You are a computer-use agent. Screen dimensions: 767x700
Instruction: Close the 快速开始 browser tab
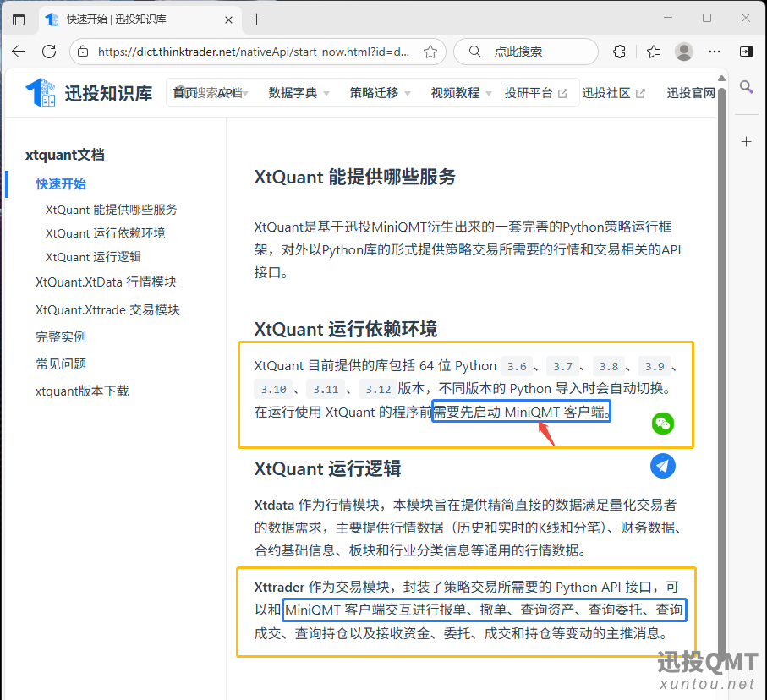point(228,19)
